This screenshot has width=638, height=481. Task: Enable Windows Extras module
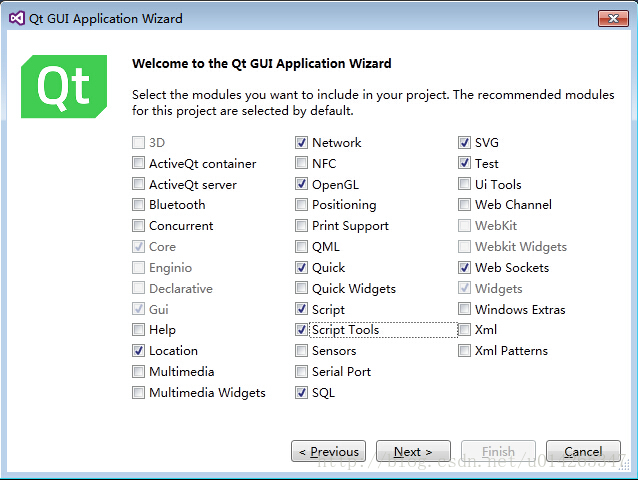(x=464, y=309)
